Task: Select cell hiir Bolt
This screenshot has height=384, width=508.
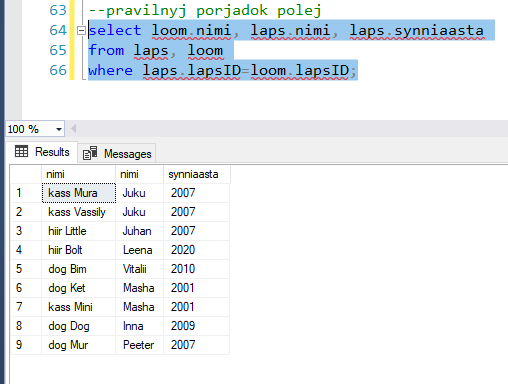Action: click(79, 250)
